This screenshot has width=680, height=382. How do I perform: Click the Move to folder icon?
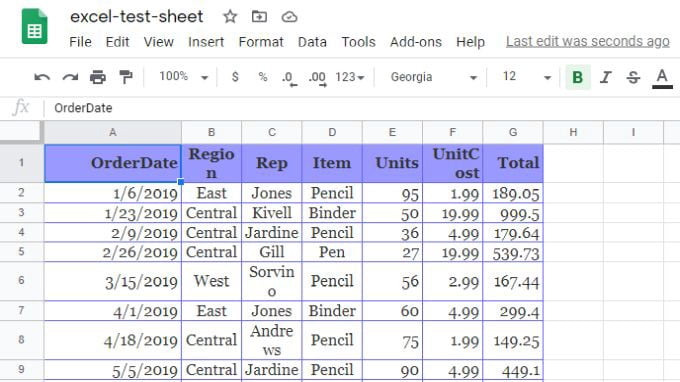click(x=259, y=17)
